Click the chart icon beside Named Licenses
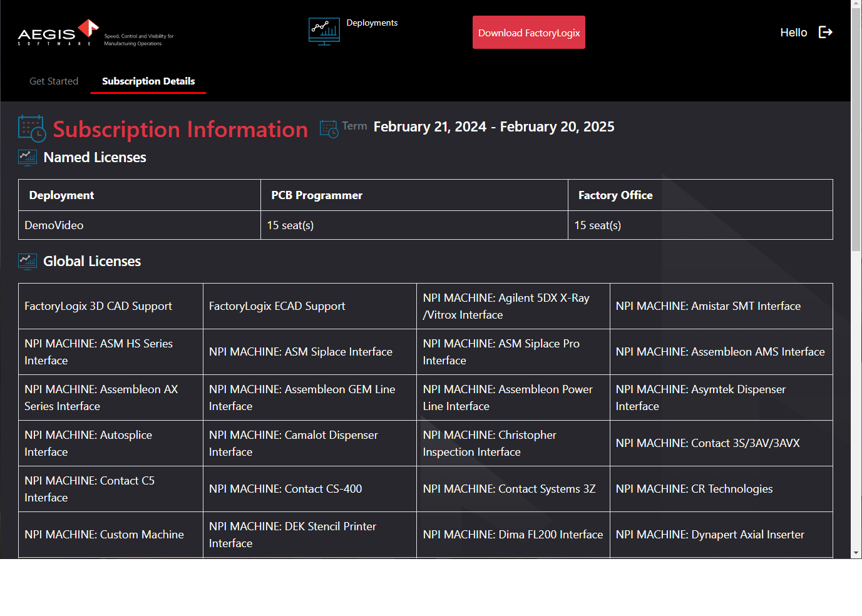This screenshot has width=862, height=616. [27, 157]
